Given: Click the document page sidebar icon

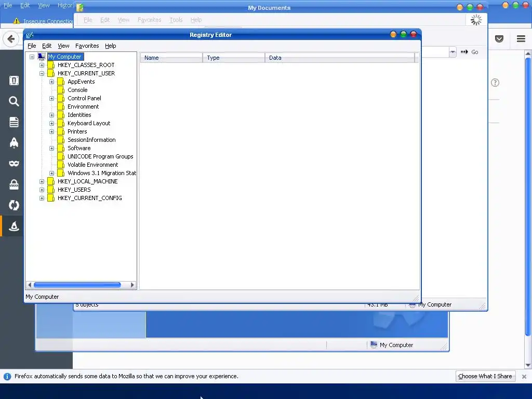Looking at the screenshot, I should (x=14, y=122).
